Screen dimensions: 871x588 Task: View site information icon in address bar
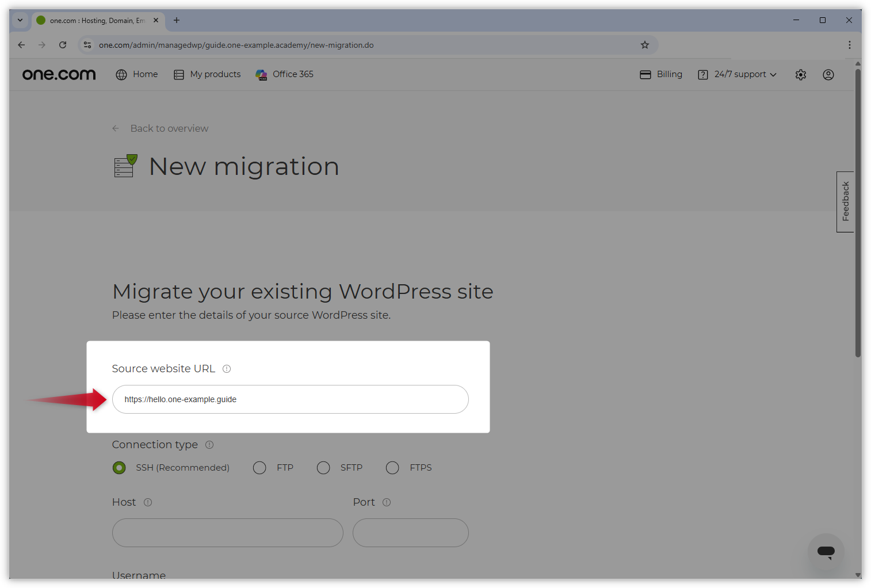[x=87, y=45]
